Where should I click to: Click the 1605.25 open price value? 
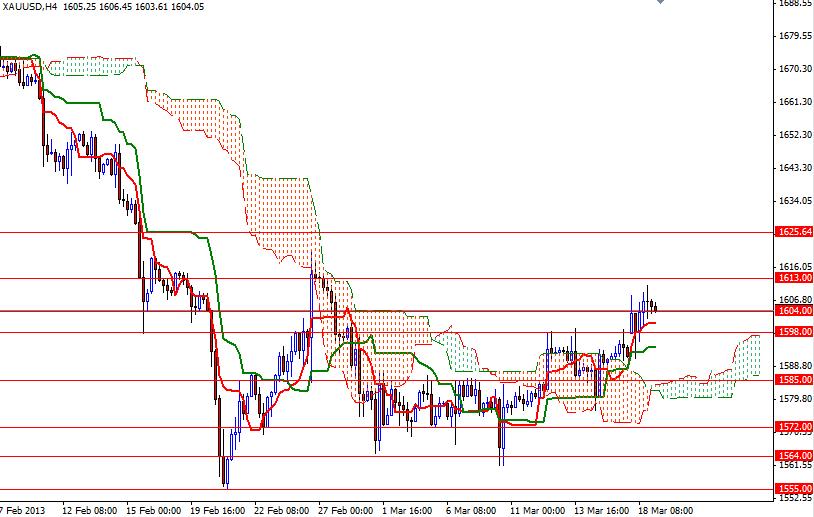tap(79, 7)
